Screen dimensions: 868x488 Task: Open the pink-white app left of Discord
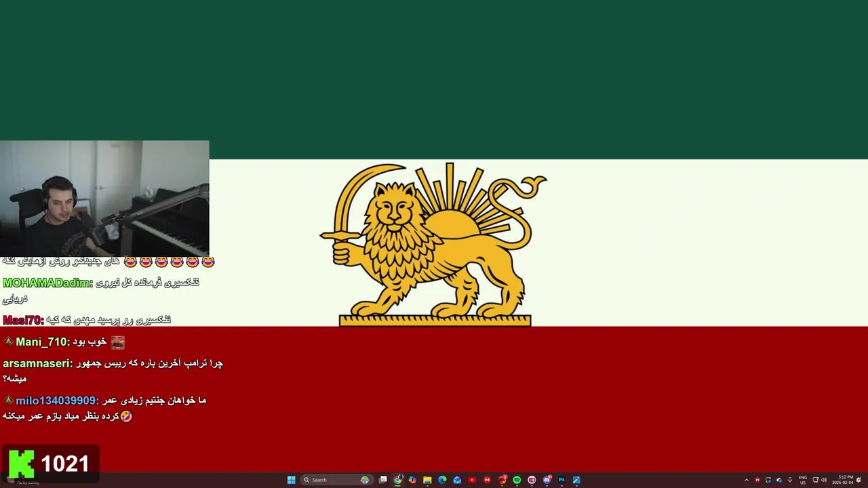point(532,480)
